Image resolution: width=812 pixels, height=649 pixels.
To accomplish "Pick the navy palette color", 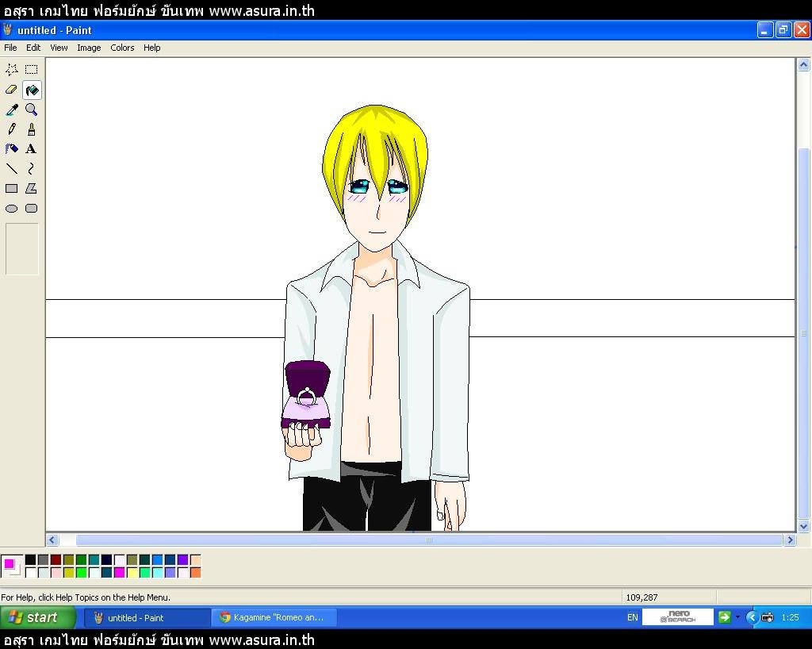I will click(x=107, y=559).
